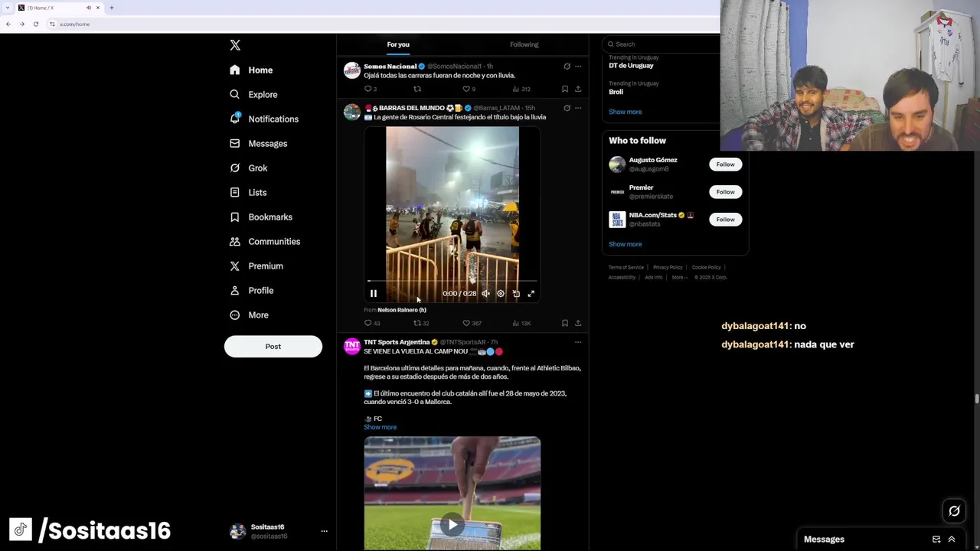Go back in browser
The width and height of the screenshot is (980, 551).
coord(8,24)
